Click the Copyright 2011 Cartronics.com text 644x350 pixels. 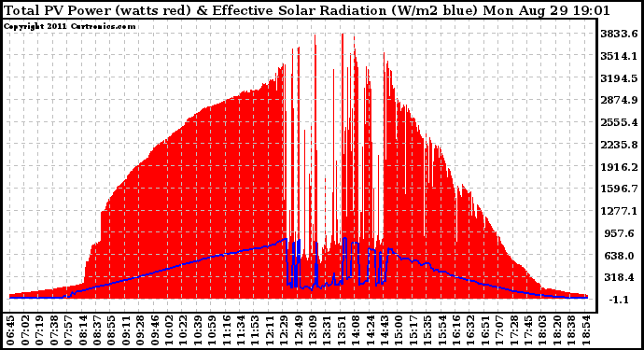point(70,26)
